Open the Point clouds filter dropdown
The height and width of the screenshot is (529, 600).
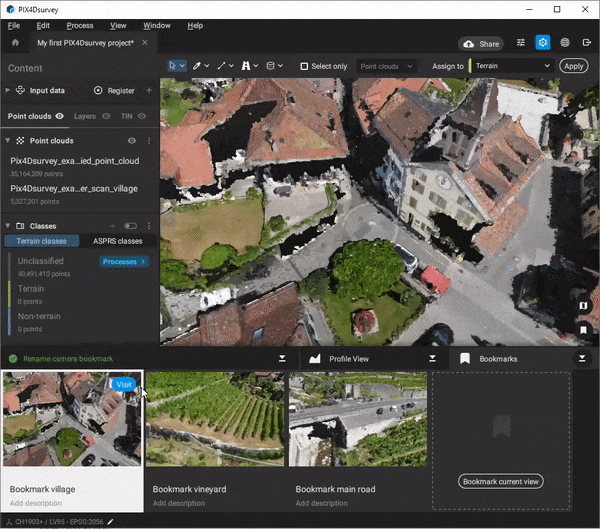coord(386,66)
